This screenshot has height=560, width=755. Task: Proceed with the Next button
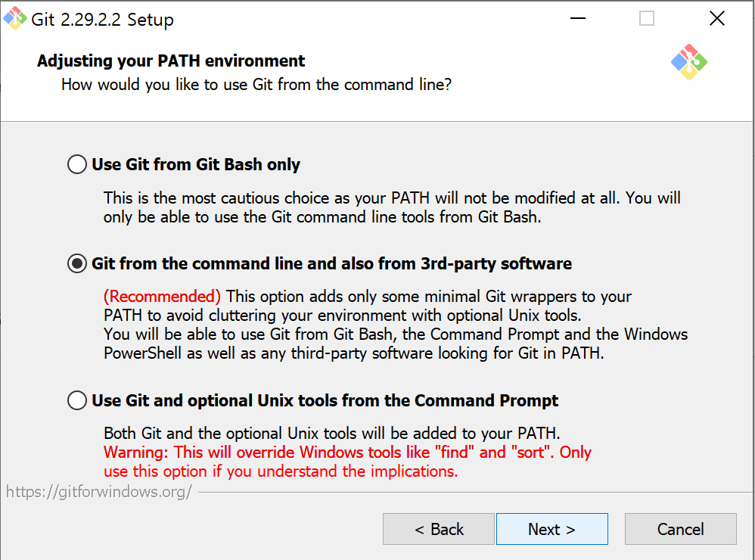[551, 529]
